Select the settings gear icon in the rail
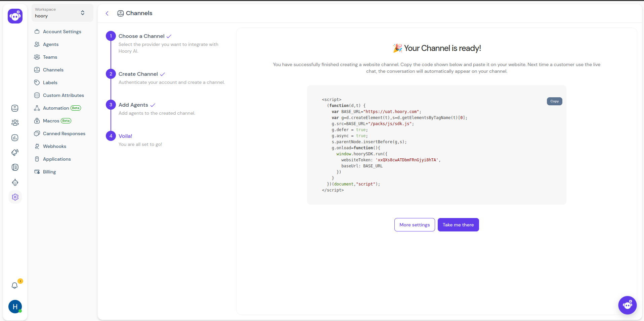Viewport: 644px width, 321px height. tap(15, 197)
